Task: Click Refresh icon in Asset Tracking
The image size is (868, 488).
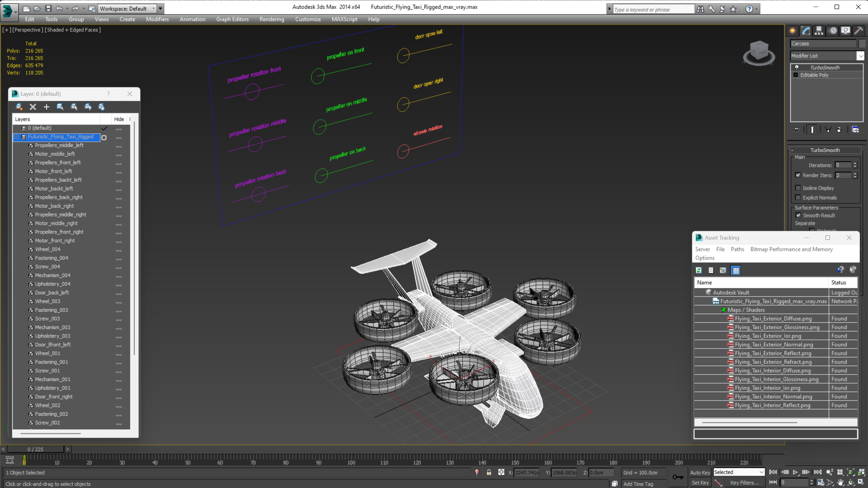Action: pos(699,270)
